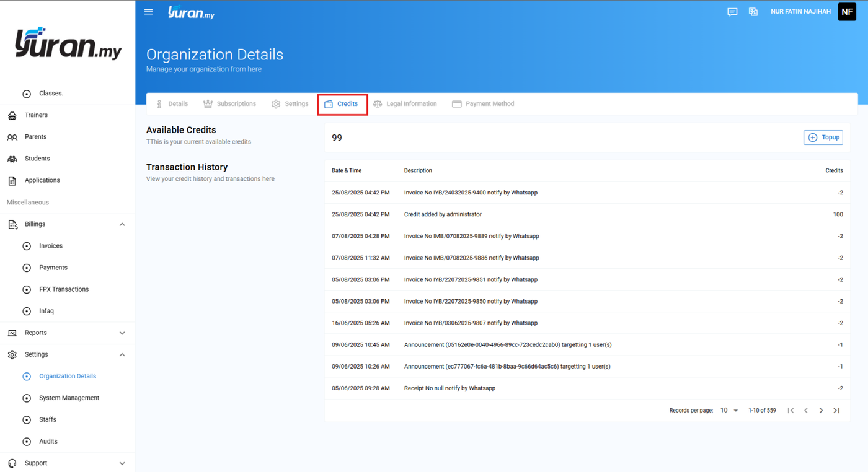Switch to the Details tab
The height and width of the screenshot is (472, 868).
tap(172, 104)
